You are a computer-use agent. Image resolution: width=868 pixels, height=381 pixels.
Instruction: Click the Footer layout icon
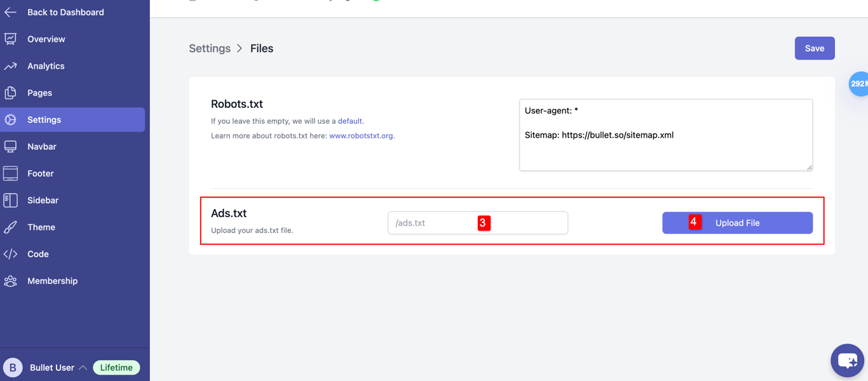click(11, 173)
